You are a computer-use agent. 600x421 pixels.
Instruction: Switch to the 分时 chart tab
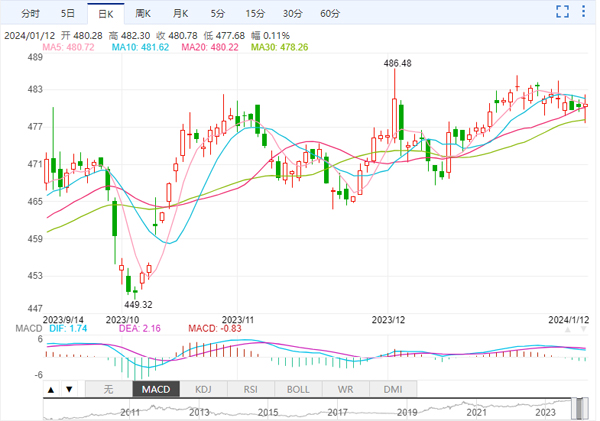[x=30, y=14]
